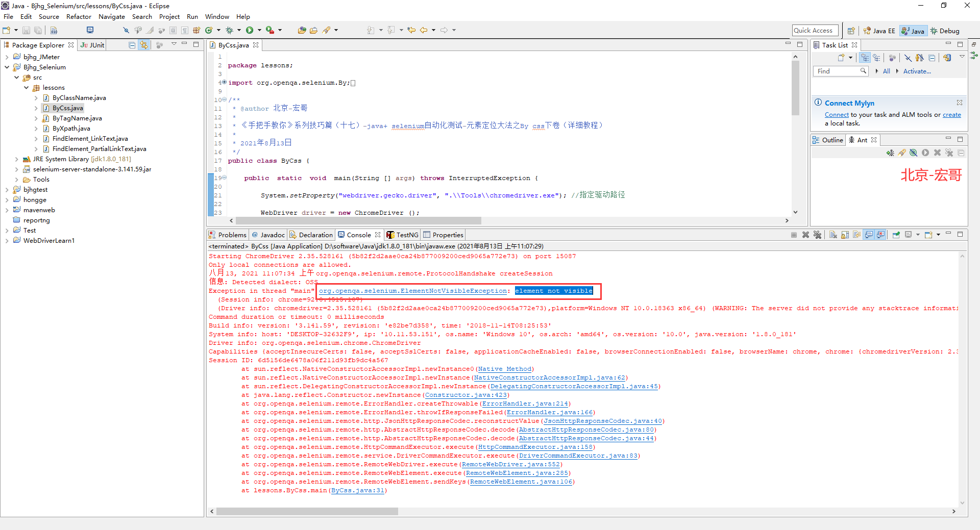Click the Connect link in Mylyn banner

tap(837, 115)
